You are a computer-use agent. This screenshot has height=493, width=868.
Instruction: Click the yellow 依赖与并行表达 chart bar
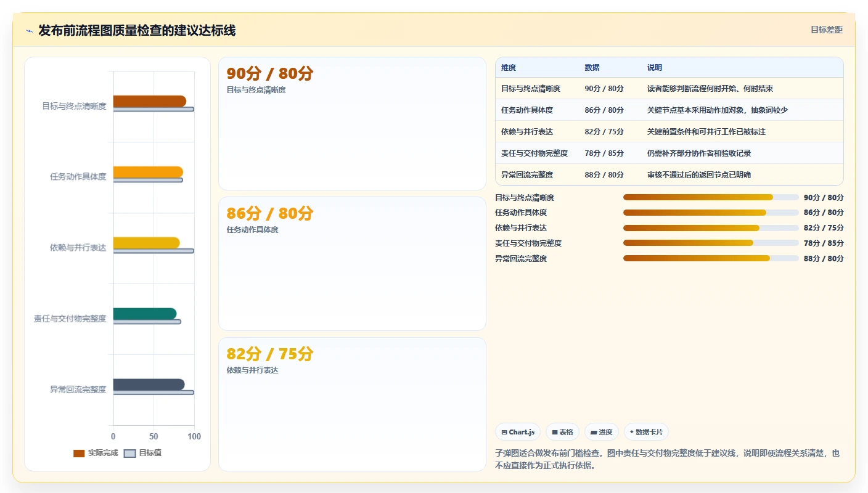click(146, 243)
